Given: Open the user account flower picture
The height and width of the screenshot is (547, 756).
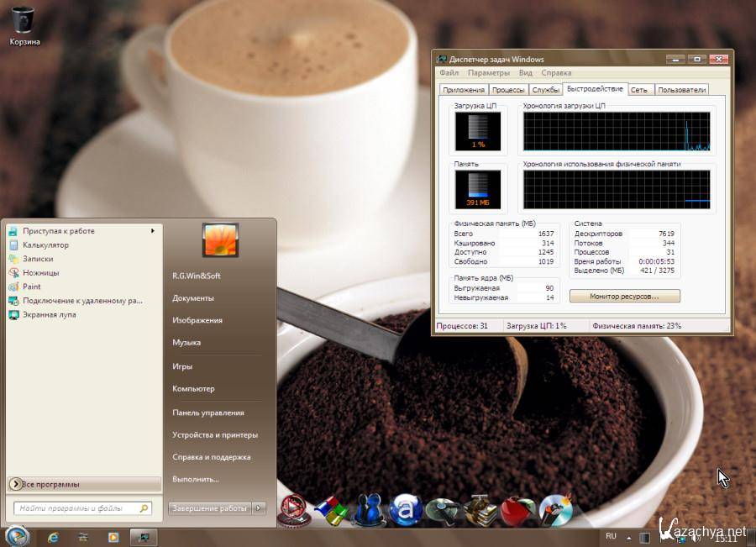Looking at the screenshot, I should (x=220, y=240).
